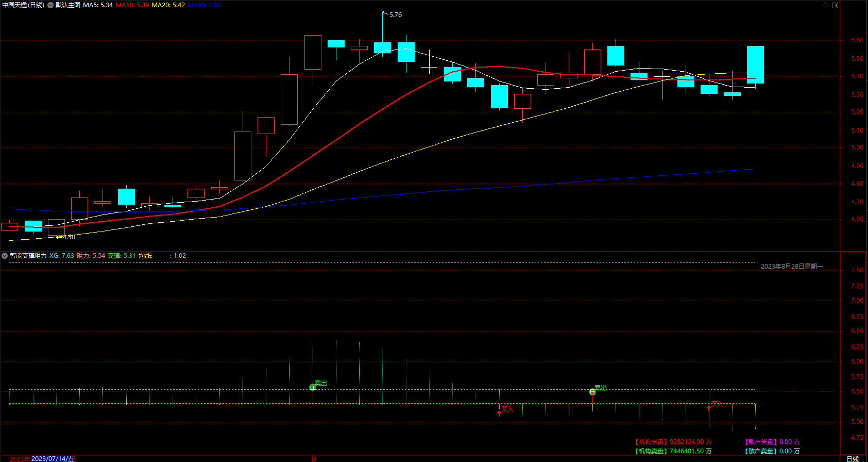Click the XG: 7.63 indicator value
Screen dimensions: 868x462
point(62,256)
